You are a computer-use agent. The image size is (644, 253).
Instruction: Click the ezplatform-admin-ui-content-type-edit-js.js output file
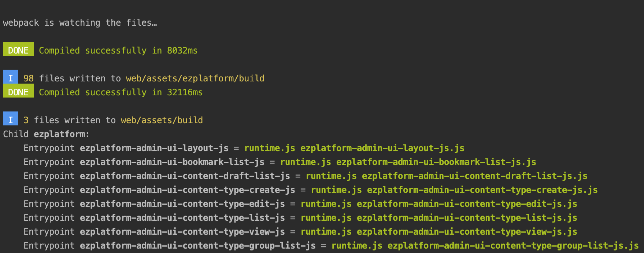pos(467,204)
